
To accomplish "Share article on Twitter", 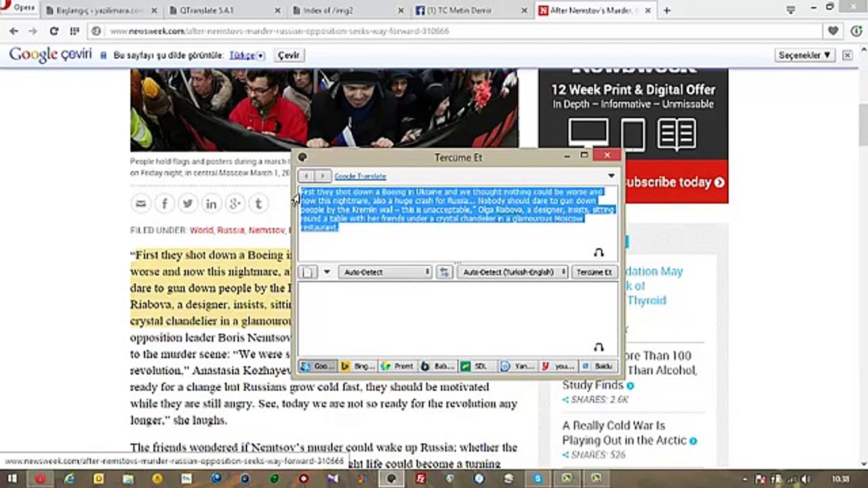I will tap(188, 204).
